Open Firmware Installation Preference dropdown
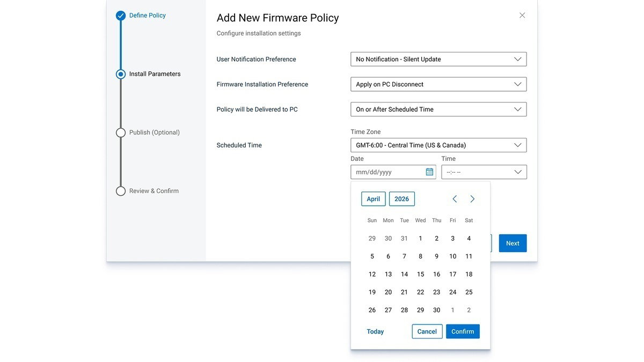This screenshot has width=644, height=362. click(438, 84)
